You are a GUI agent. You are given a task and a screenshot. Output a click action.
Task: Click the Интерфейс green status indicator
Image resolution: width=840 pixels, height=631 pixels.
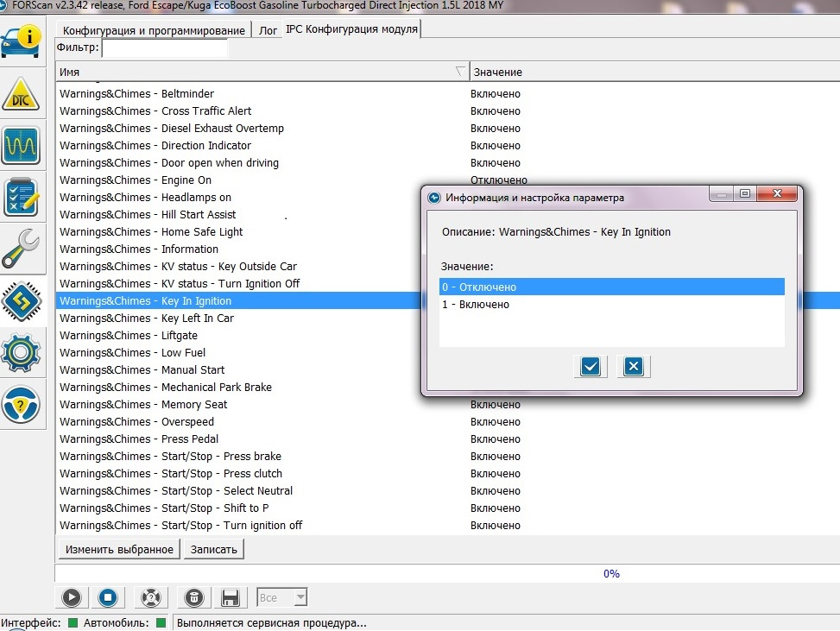pos(73,622)
